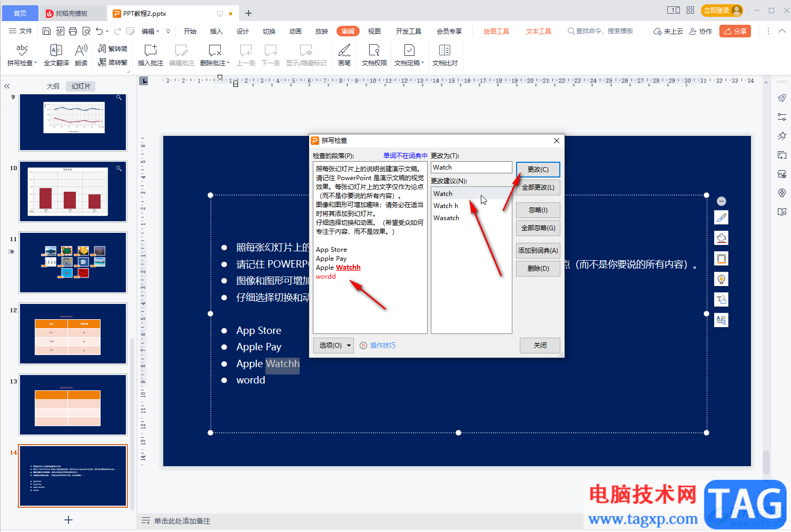
Task: Convert text with 简转繁
Action: click(x=113, y=62)
